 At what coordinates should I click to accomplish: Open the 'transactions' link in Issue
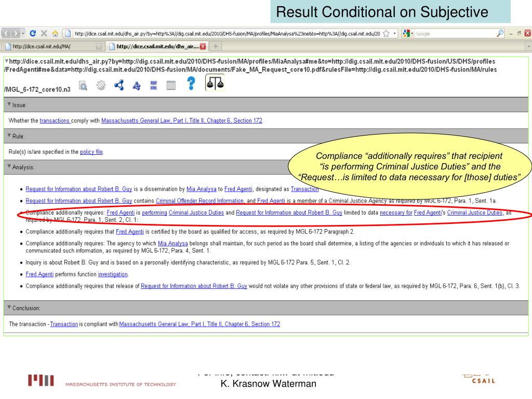[x=55, y=121]
